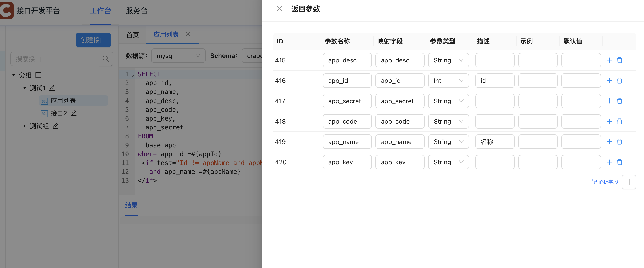The width and height of the screenshot is (644, 268).
Task: Delete the app_code parameter row
Action: click(619, 121)
